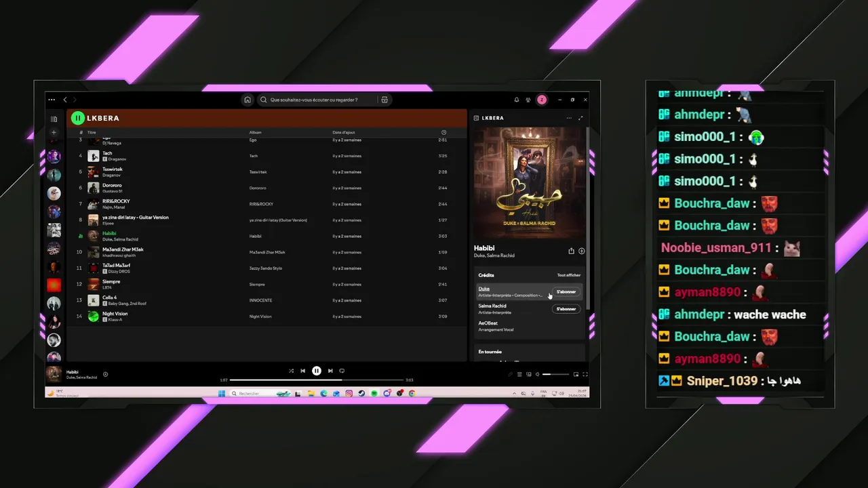Open the 3azzy 3ando Stylo album link
This screenshot has height=488, width=868.
[x=266, y=268]
